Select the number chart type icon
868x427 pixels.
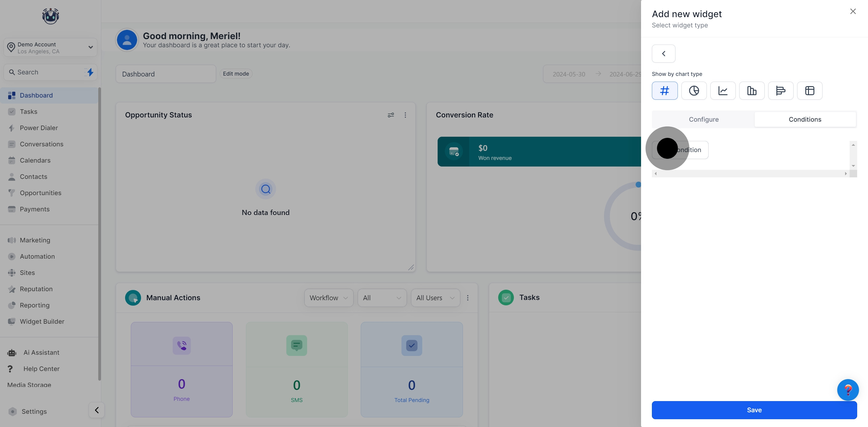665,91
